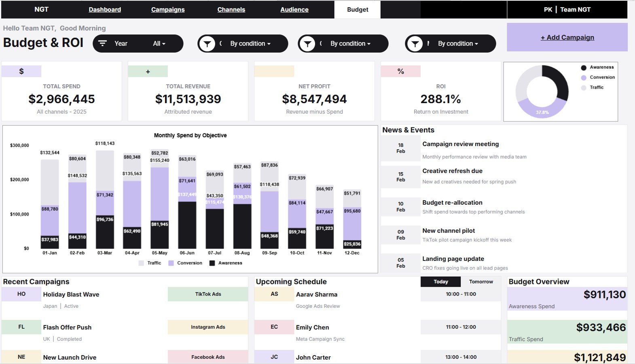Image resolution: width=635 pixels, height=364 pixels.
Task: Click the Budget re-allocation event title
Action: (452, 203)
